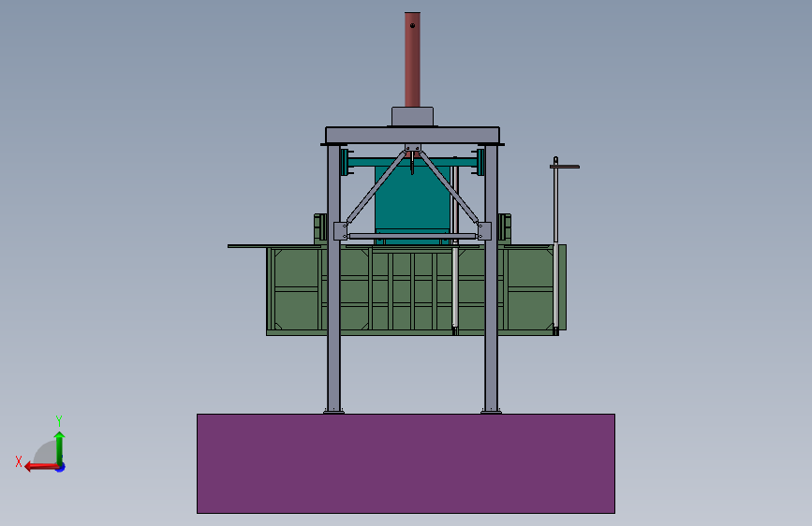Image resolution: width=812 pixels, height=526 pixels.
Task: Select the horizontal tie bar between braces
Action: click(412, 236)
